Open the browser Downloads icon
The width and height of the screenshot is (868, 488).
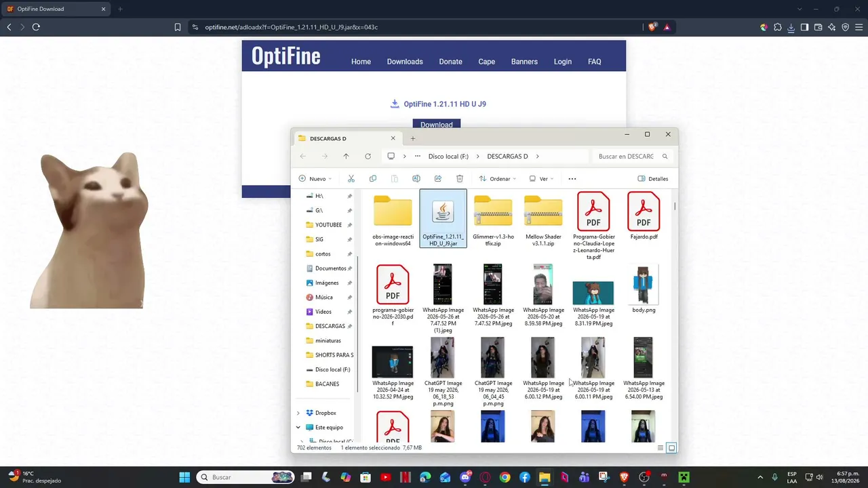pyautogui.click(x=791, y=27)
